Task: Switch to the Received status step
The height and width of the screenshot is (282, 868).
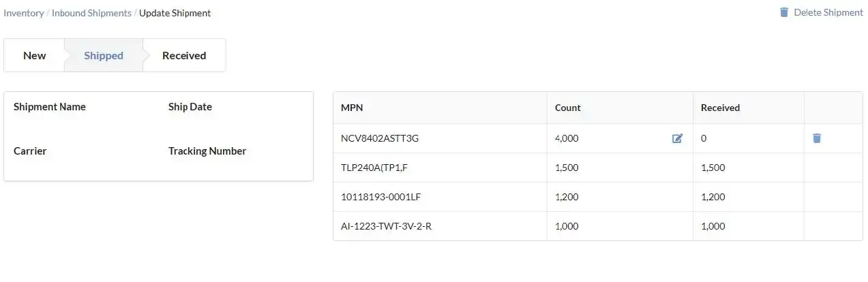Action: (184, 56)
